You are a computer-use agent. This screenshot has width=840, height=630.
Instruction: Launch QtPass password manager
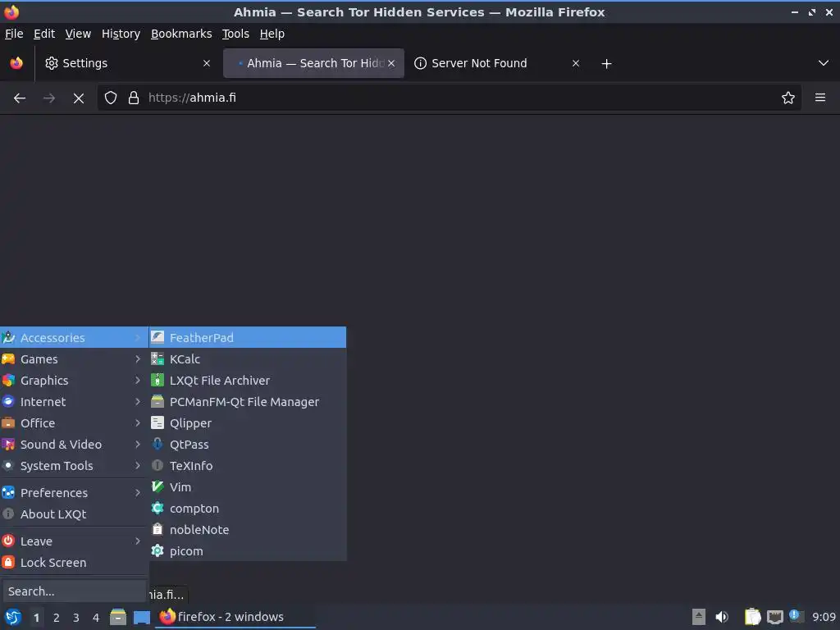point(248,444)
